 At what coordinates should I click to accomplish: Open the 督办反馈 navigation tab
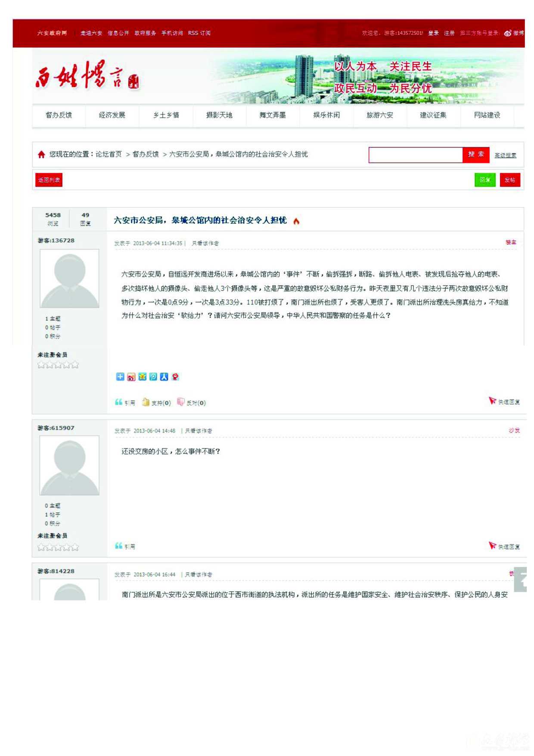[59, 115]
